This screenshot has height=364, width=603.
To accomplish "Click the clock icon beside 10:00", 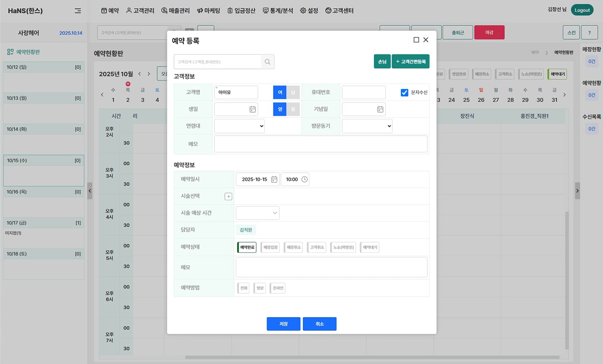I will pyautogui.click(x=305, y=179).
